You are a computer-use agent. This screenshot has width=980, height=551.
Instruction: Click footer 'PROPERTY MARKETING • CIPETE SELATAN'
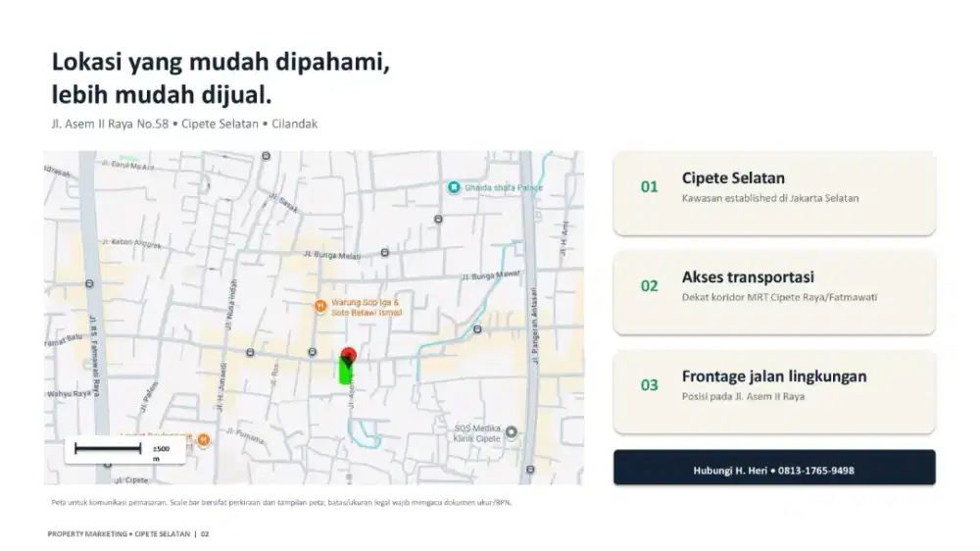tap(119, 534)
